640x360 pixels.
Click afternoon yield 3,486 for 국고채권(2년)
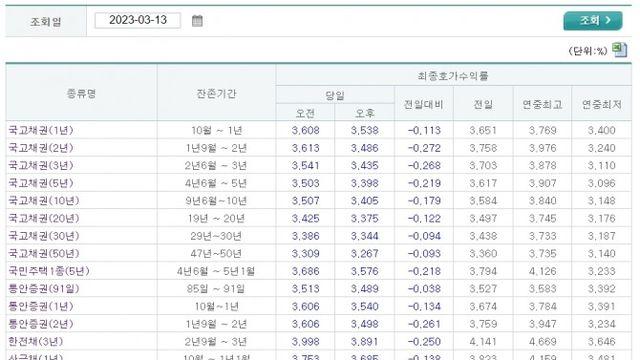click(364, 148)
